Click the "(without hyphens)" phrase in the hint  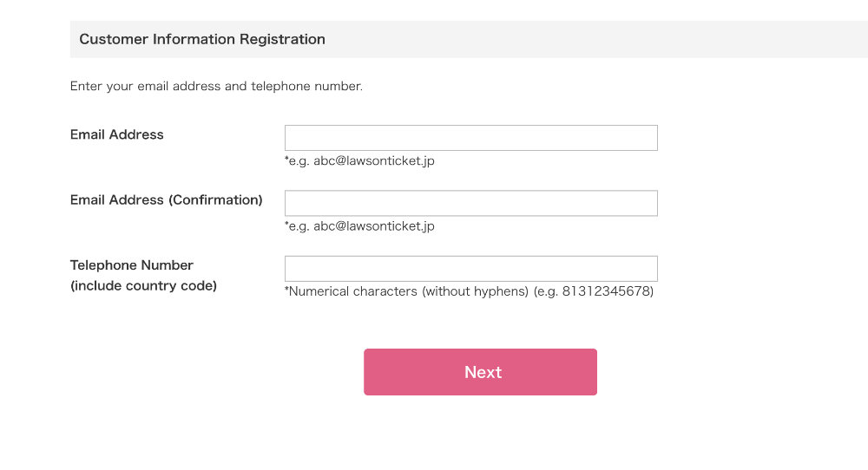475,291
